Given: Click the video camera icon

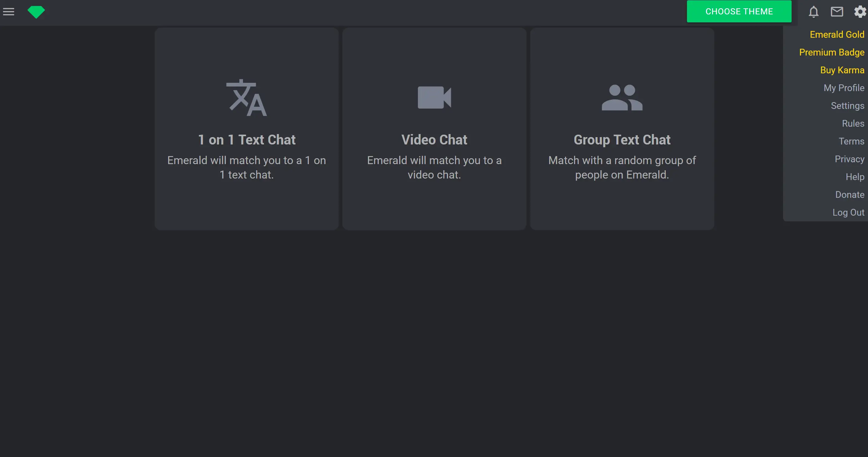Looking at the screenshot, I should [434, 97].
